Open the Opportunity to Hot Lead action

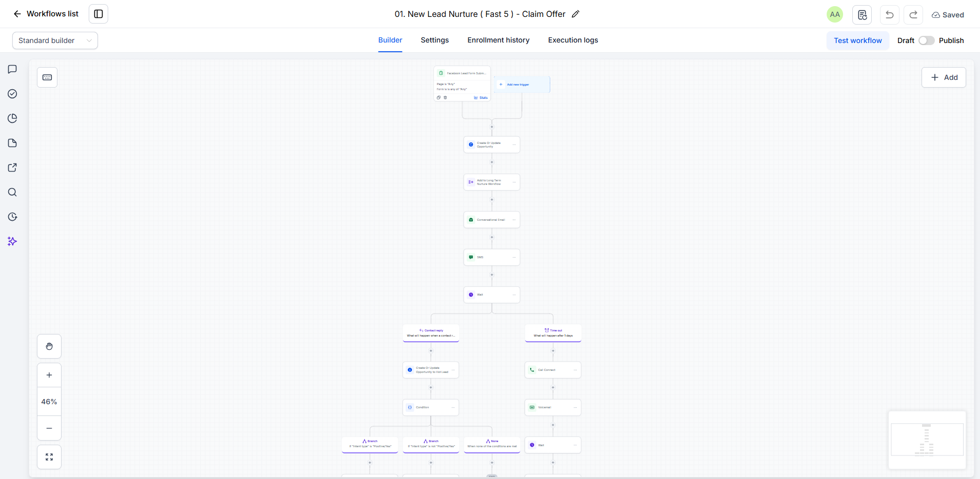[431, 370]
